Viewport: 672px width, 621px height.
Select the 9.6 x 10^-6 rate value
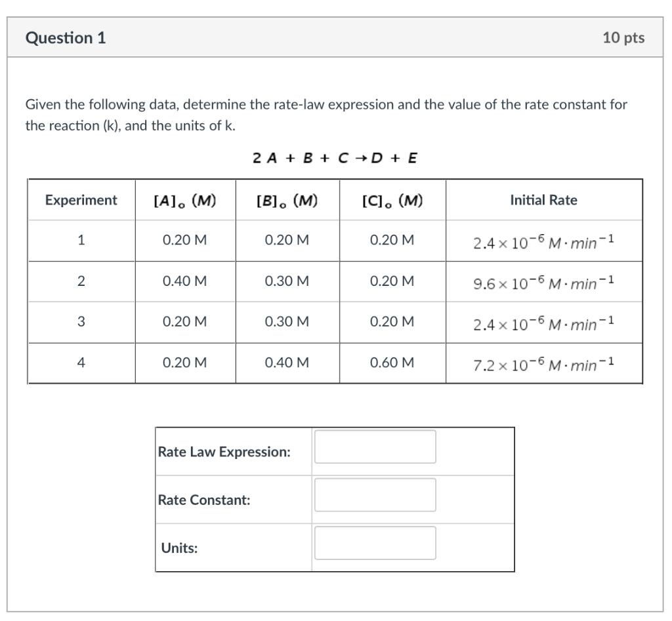pos(543,281)
